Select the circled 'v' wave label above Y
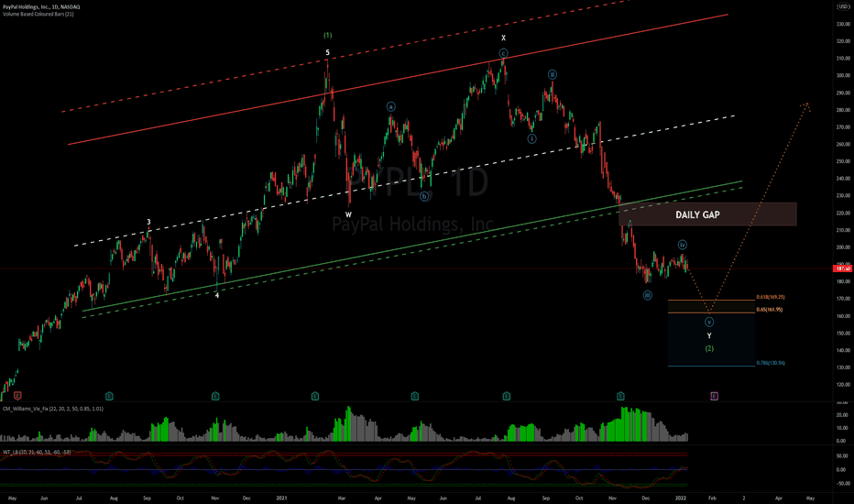Screen dimensions: 854x504 click(709, 322)
